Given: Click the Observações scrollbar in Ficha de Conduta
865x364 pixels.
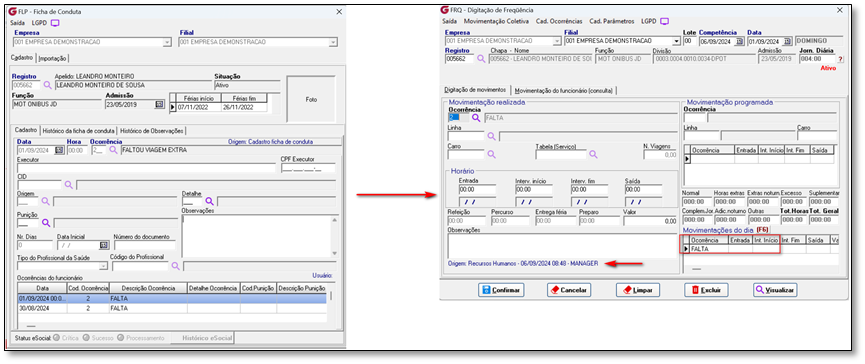Looking at the screenshot, I should pos(334,235).
